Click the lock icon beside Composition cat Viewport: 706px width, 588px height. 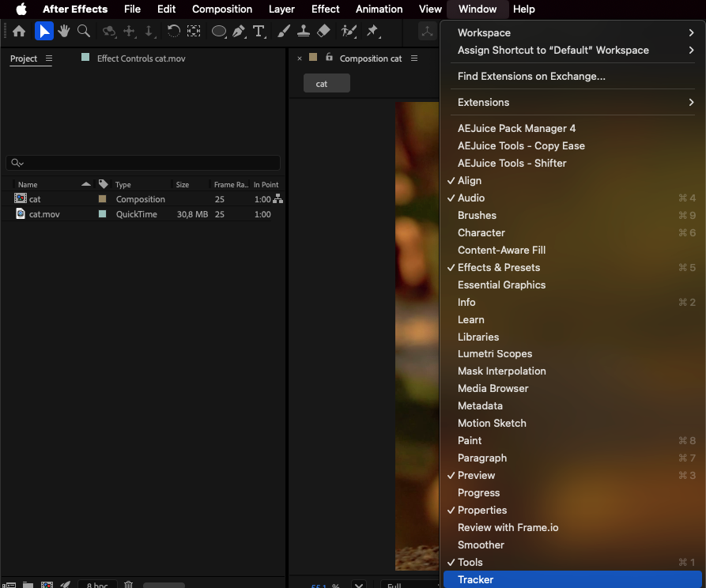pos(329,57)
